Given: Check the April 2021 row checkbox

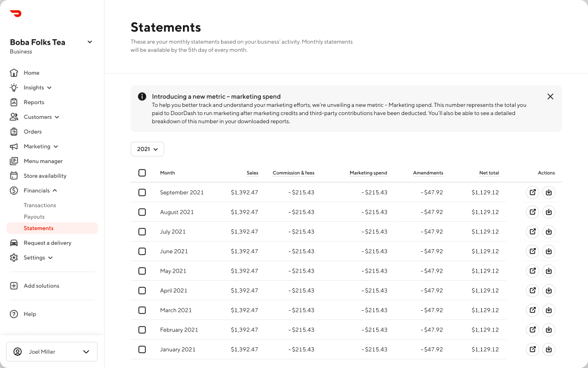Looking at the screenshot, I should pos(142,290).
